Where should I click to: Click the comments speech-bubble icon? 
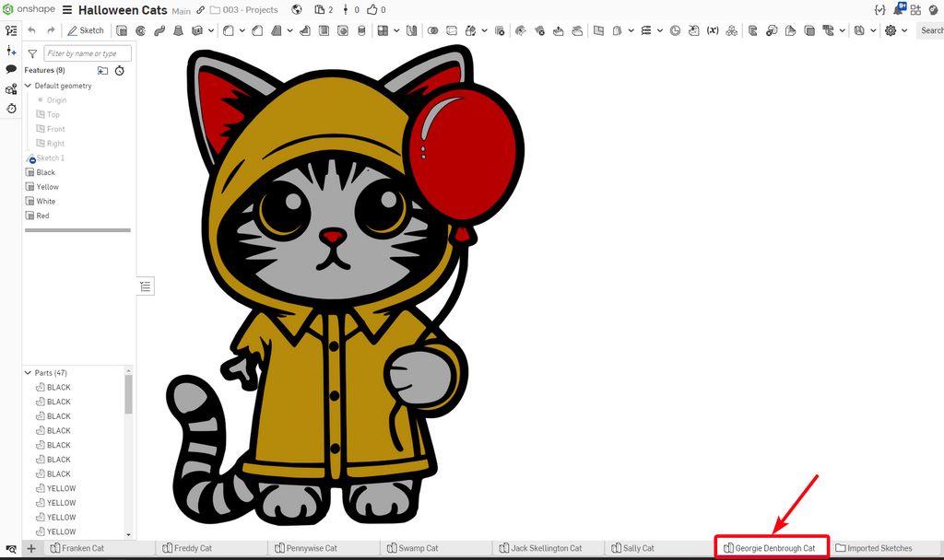pyautogui.click(x=11, y=69)
